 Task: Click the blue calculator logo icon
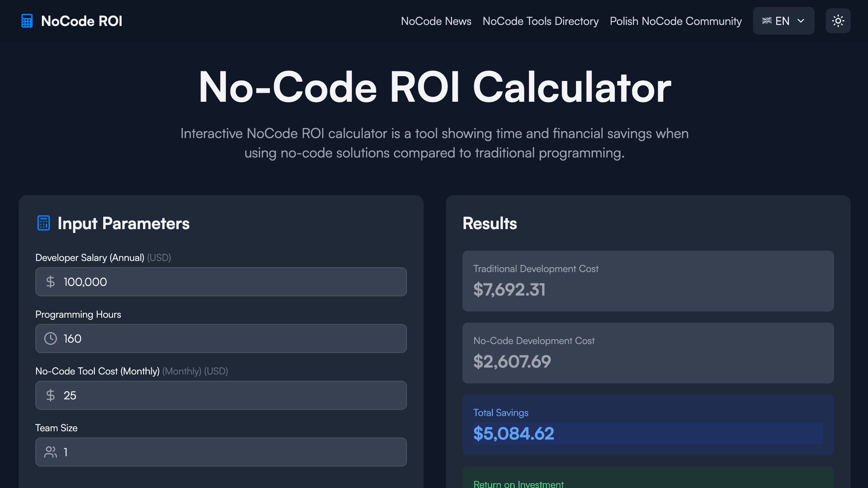(x=27, y=21)
